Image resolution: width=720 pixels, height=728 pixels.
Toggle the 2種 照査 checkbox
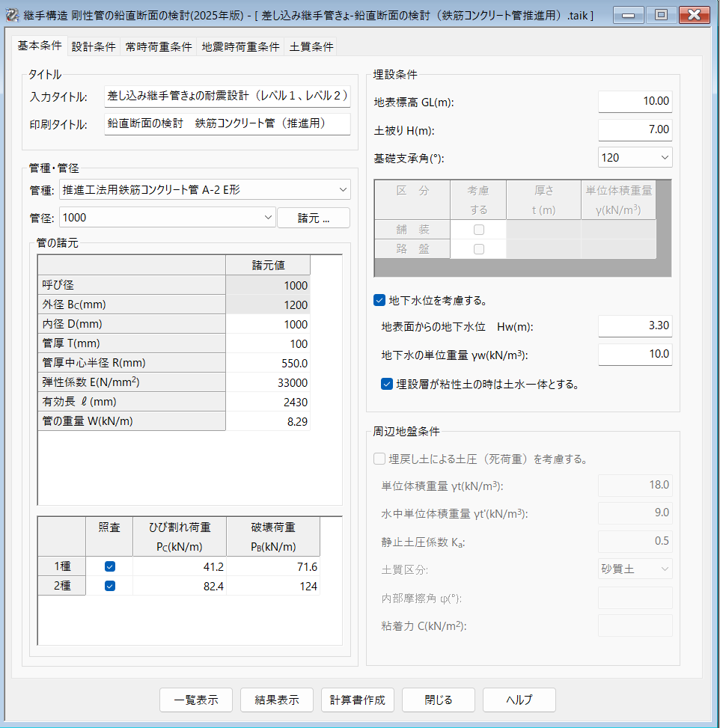click(110, 586)
